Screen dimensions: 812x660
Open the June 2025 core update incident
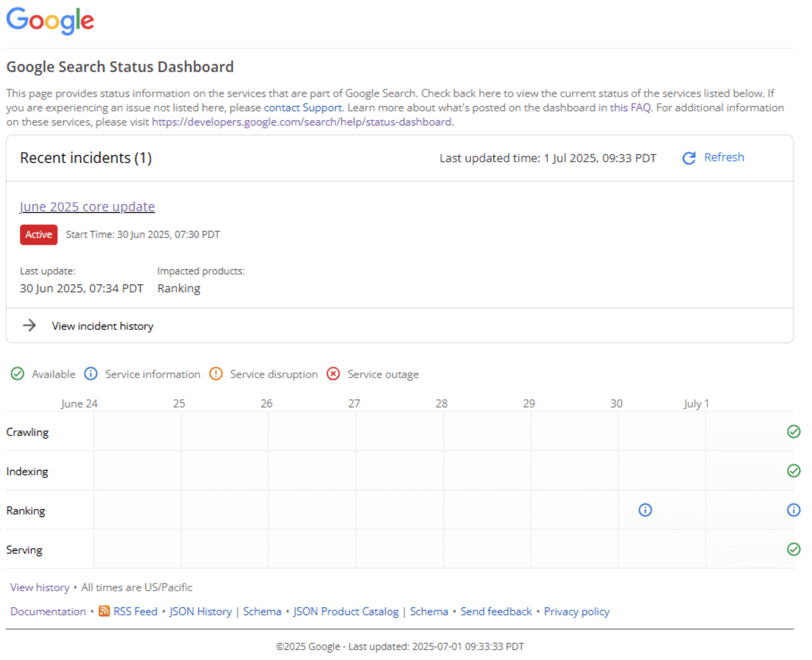click(x=87, y=207)
